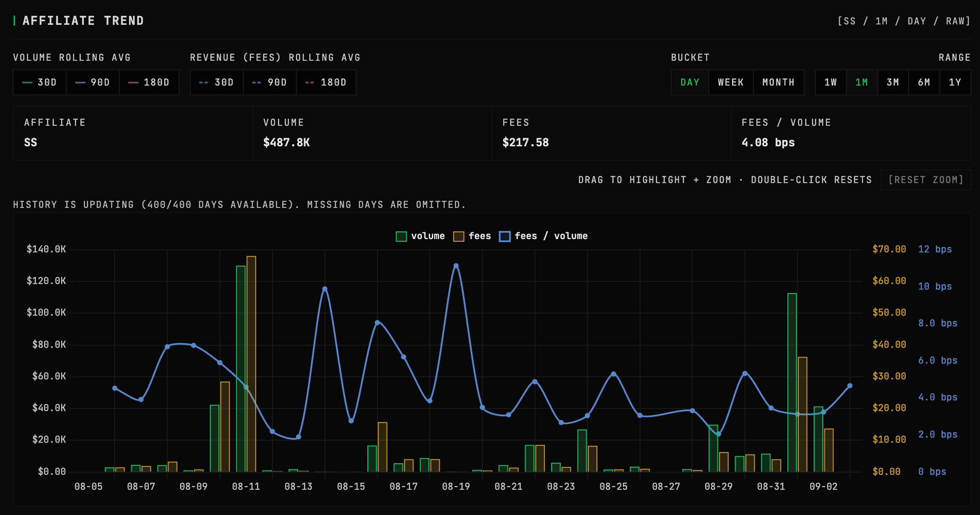Image resolution: width=980 pixels, height=515 pixels.
Task: Click the last fees/volume data point
Action: (850, 386)
